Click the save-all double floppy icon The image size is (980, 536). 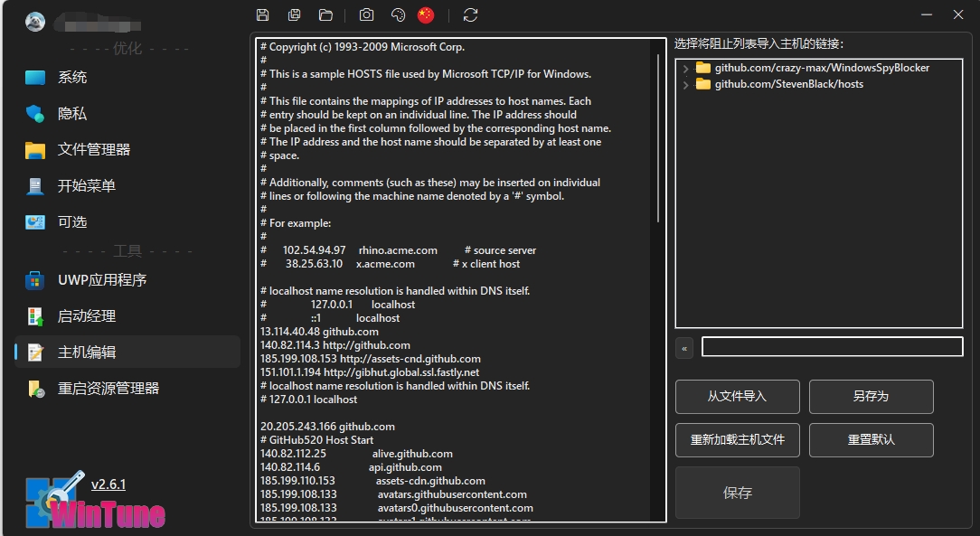[x=294, y=14]
